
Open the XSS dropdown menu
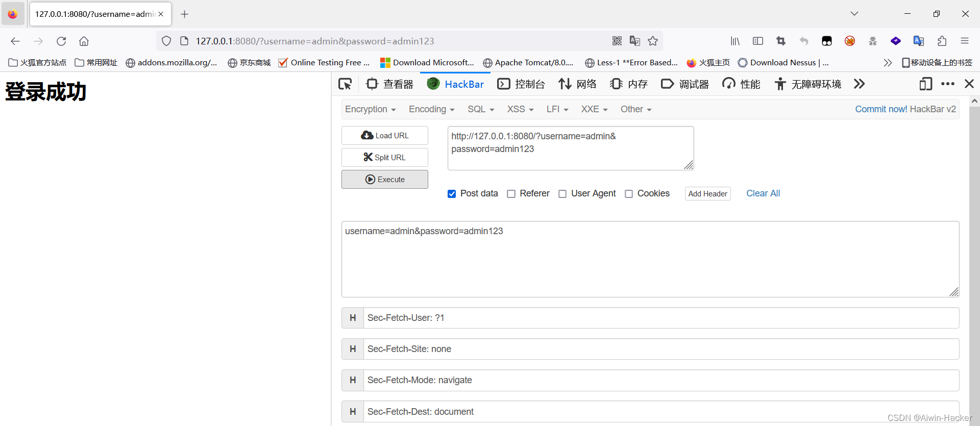point(520,109)
